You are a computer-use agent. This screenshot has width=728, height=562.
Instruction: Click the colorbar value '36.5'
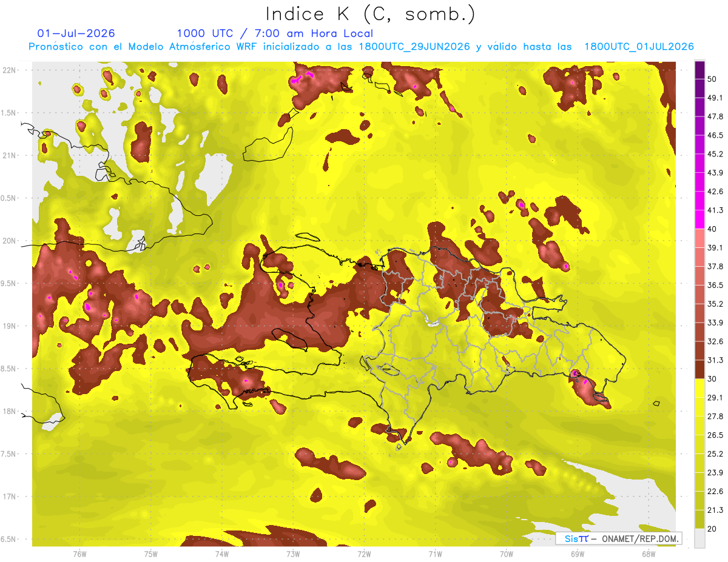point(715,285)
